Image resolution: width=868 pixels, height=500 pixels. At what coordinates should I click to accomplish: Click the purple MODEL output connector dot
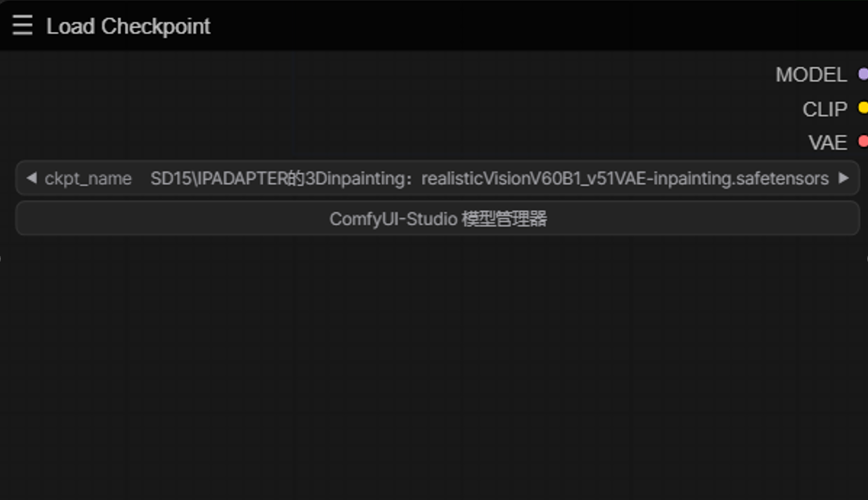[x=863, y=74]
